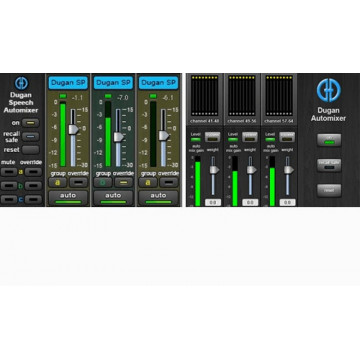This screenshot has height=360, width=360.
Task: Click the auto mix gain meter under channel 41-48
Action: [x=198, y=181]
